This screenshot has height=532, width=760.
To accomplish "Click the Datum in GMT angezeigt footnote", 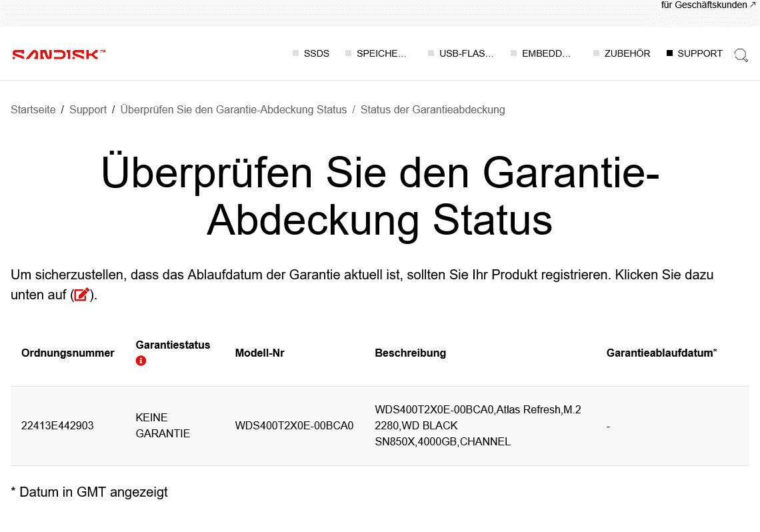I will 89,492.
